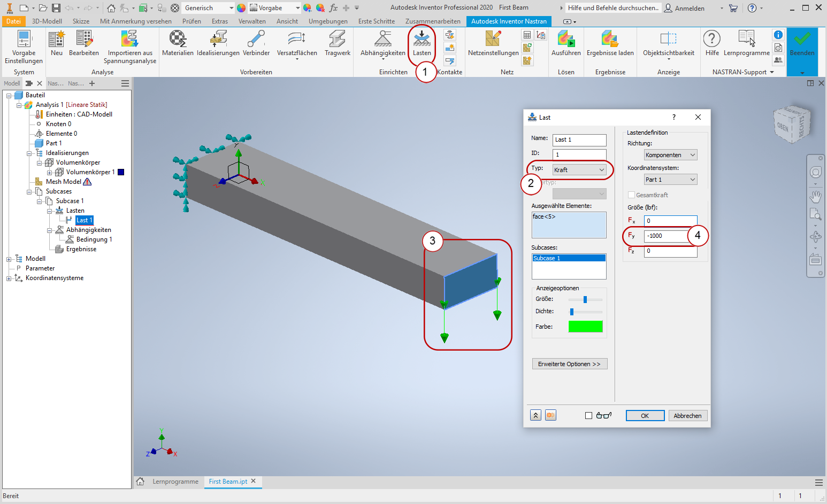This screenshot has width=827, height=504.
Task: Switch to the 3D-Modell ribbon tab
Action: 47,21
